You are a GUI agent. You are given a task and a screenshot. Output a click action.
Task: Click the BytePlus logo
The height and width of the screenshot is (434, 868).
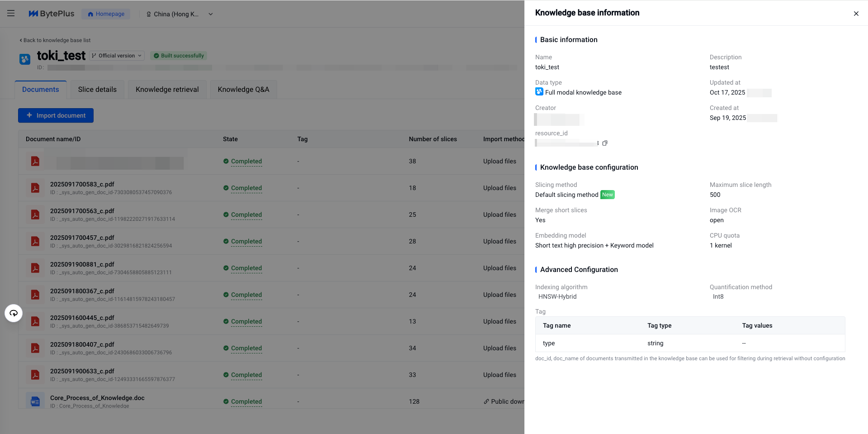[x=51, y=14]
